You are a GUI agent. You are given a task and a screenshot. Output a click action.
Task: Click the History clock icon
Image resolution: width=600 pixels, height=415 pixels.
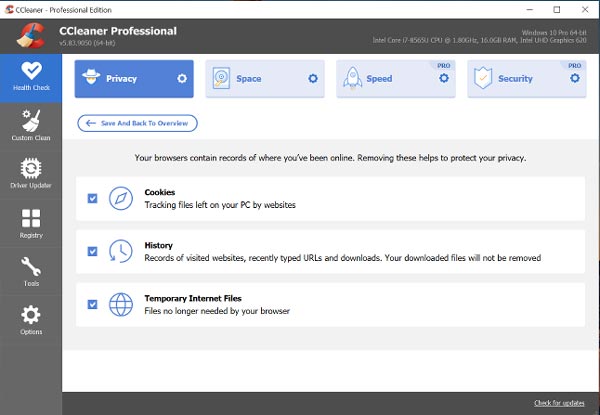point(121,251)
